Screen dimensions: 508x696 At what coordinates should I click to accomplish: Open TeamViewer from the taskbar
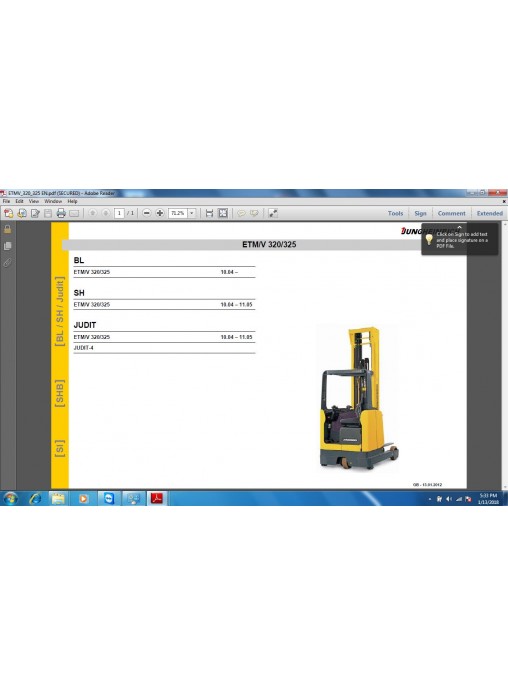(x=108, y=498)
